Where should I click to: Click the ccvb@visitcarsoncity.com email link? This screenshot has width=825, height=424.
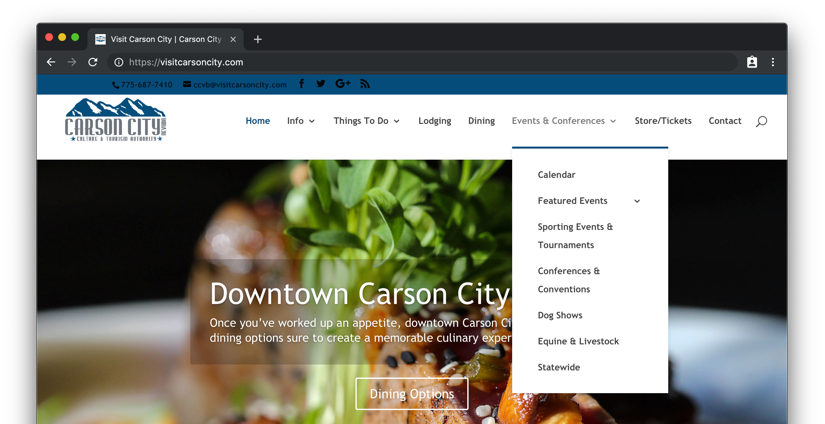click(240, 85)
